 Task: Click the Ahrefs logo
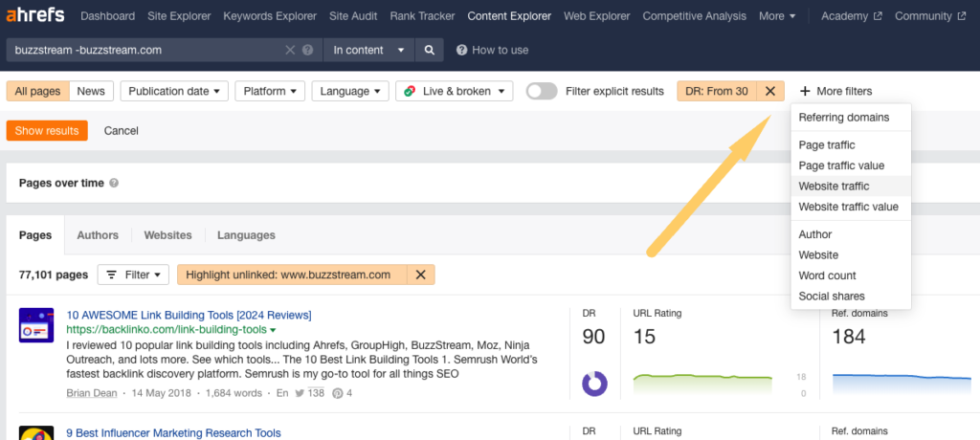point(35,15)
